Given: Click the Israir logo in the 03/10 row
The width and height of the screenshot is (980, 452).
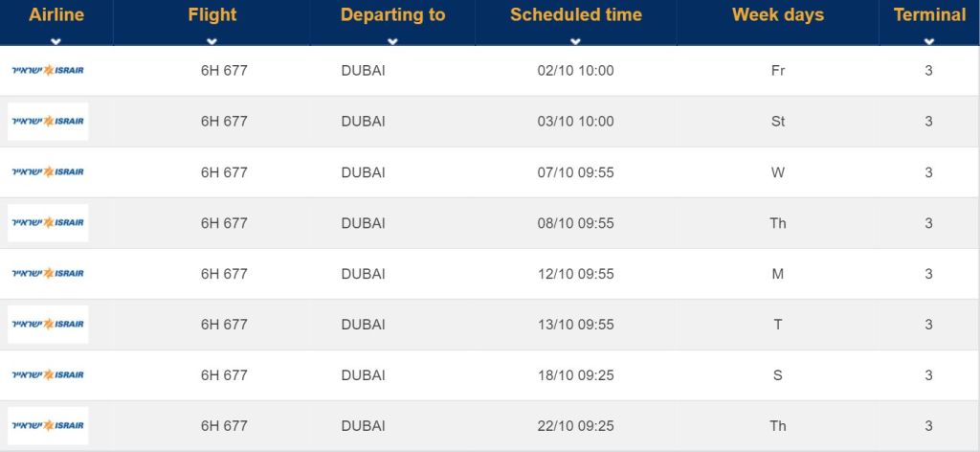Looking at the screenshot, I should 48,122.
